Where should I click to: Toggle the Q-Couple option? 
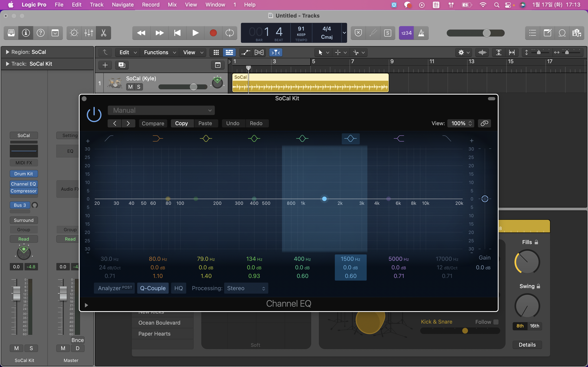tap(153, 288)
